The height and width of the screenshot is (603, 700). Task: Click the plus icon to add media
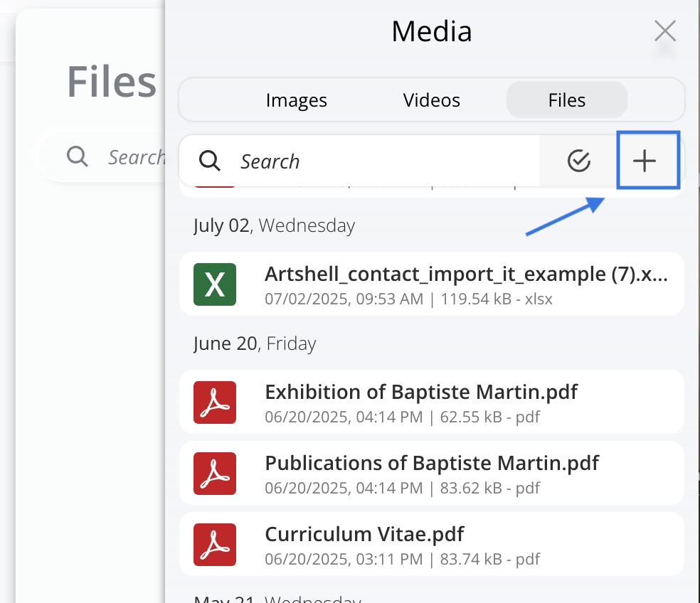(645, 161)
